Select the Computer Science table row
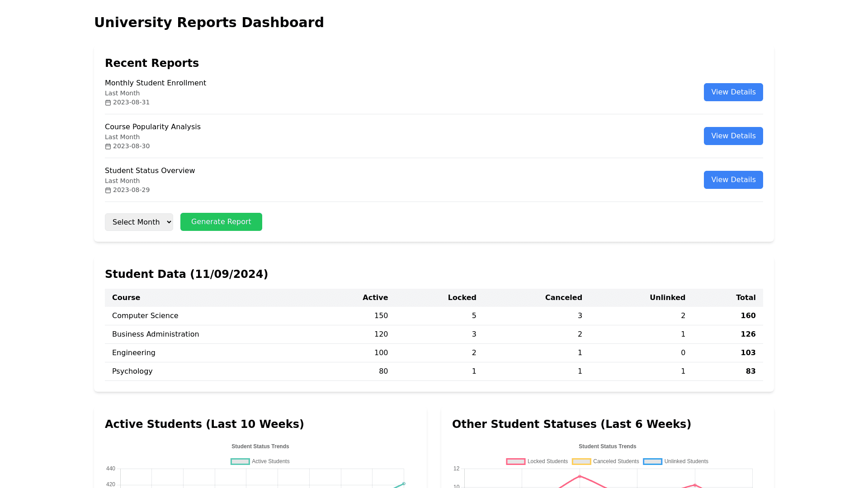 coord(145,316)
